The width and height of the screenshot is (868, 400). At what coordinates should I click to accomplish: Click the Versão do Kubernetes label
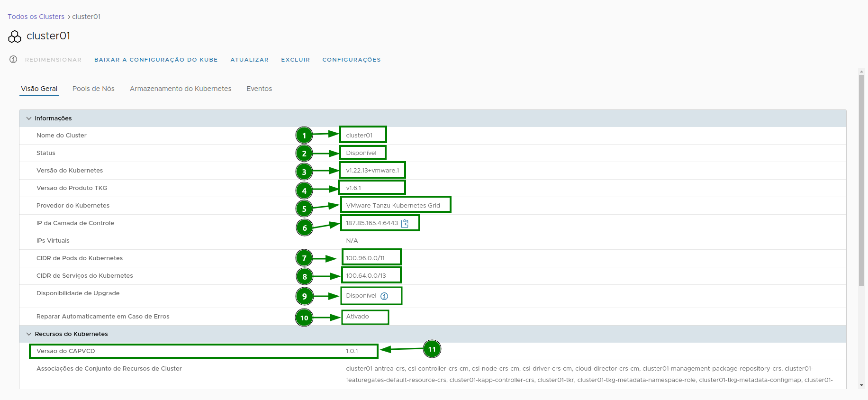[x=70, y=171]
